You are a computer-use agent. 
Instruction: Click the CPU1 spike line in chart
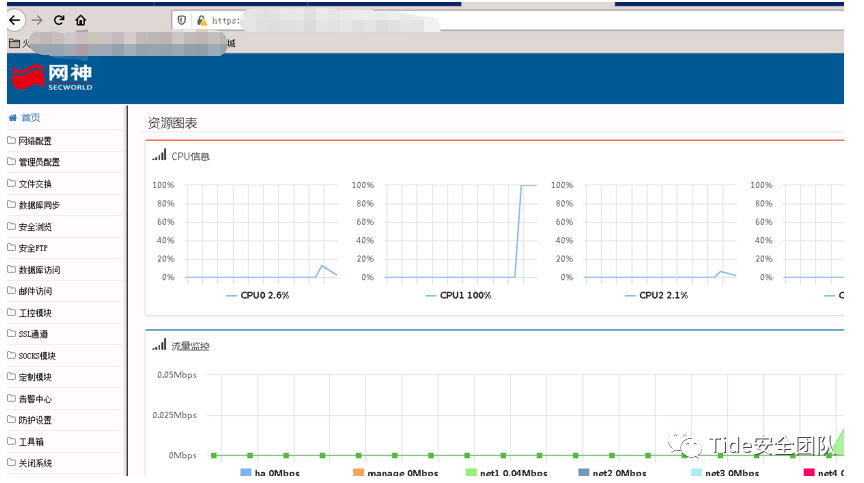click(519, 231)
